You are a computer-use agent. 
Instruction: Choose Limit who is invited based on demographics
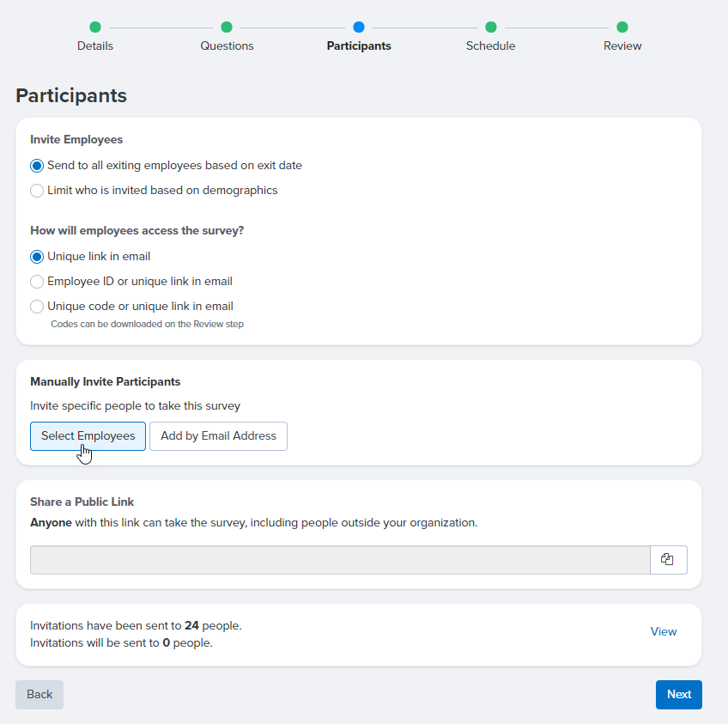click(37, 191)
